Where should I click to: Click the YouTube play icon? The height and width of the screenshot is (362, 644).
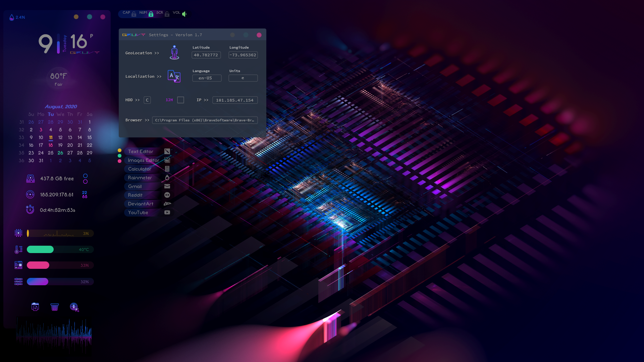coord(167,213)
